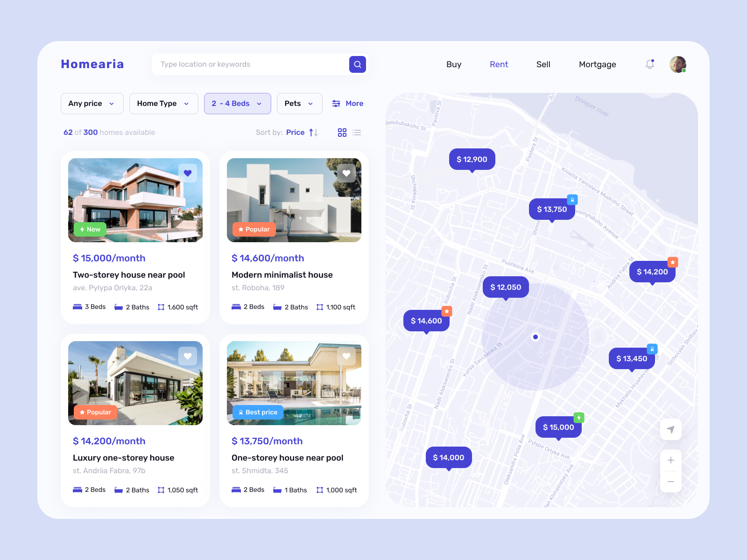Click the star badge on $14,200 map pin

click(673, 262)
